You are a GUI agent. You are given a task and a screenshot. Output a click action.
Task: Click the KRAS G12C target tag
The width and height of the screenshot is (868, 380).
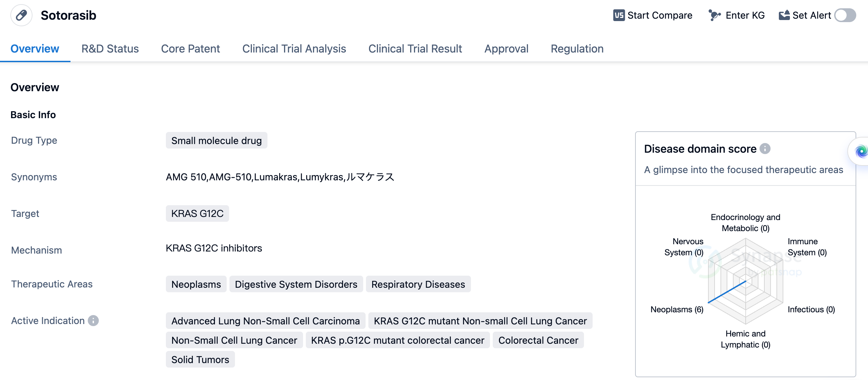pyautogui.click(x=197, y=213)
